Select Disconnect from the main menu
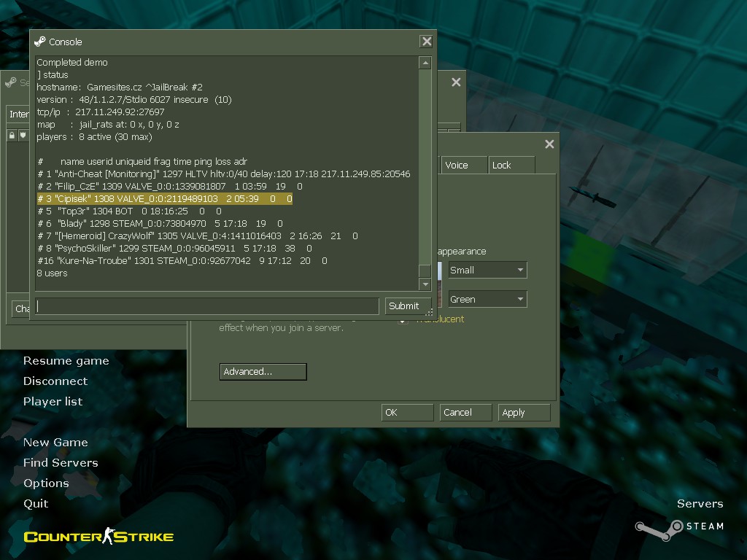This screenshot has width=747, height=560. click(55, 381)
